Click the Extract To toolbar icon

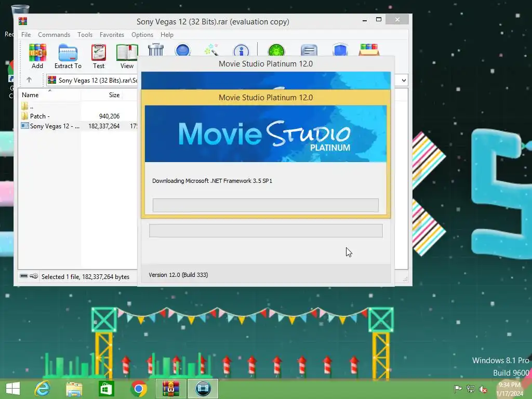68,56
